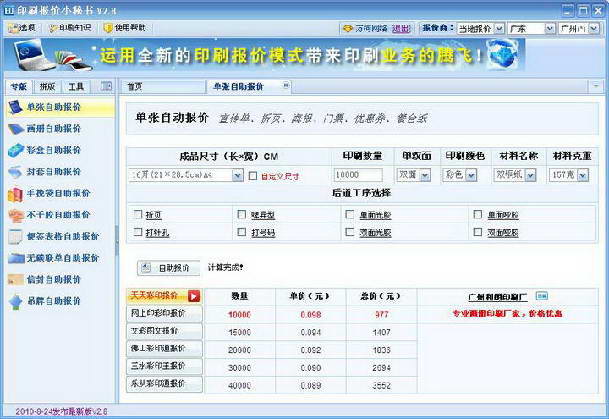Switch to the 拼版 sidebar tab
Image resolution: width=609 pixels, height=419 pixels.
[x=47, y=87]
